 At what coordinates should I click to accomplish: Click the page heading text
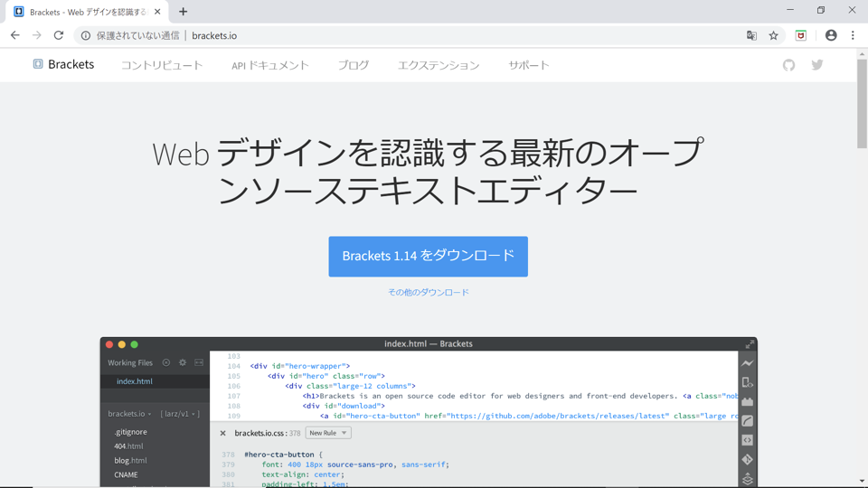tap(428, 172)
